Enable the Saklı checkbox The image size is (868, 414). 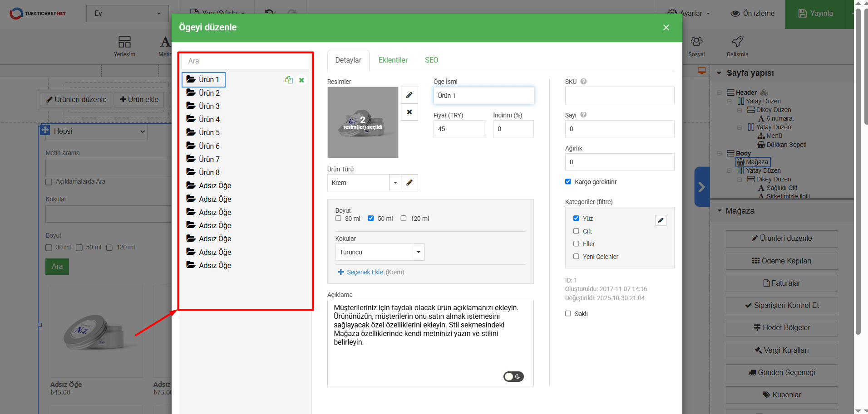[x=568, y=313]
